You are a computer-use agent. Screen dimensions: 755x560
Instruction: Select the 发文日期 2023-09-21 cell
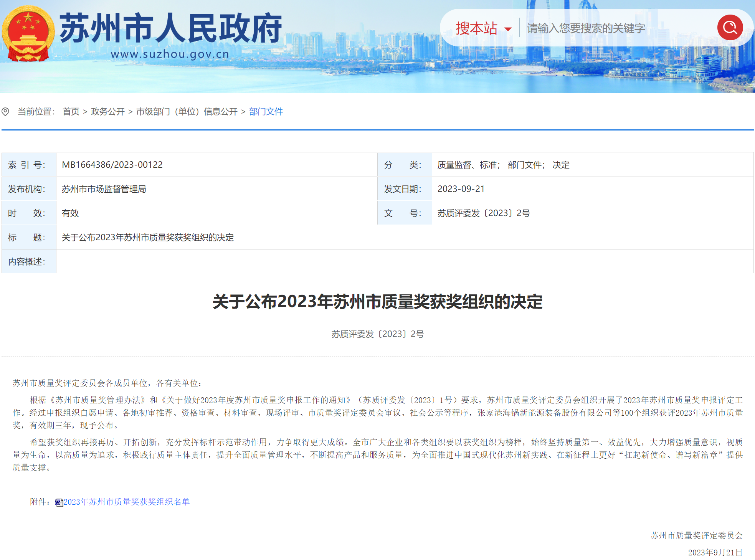[462, 189]
